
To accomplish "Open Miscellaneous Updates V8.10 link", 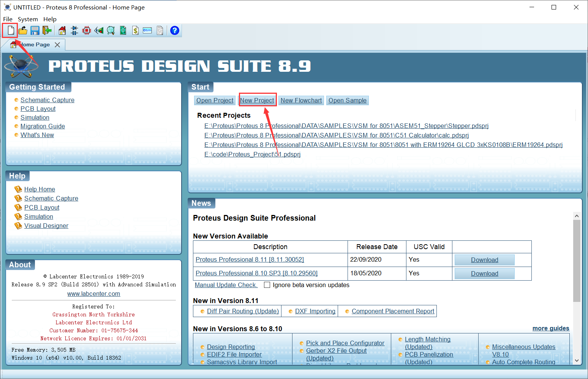I will point(523,351).
